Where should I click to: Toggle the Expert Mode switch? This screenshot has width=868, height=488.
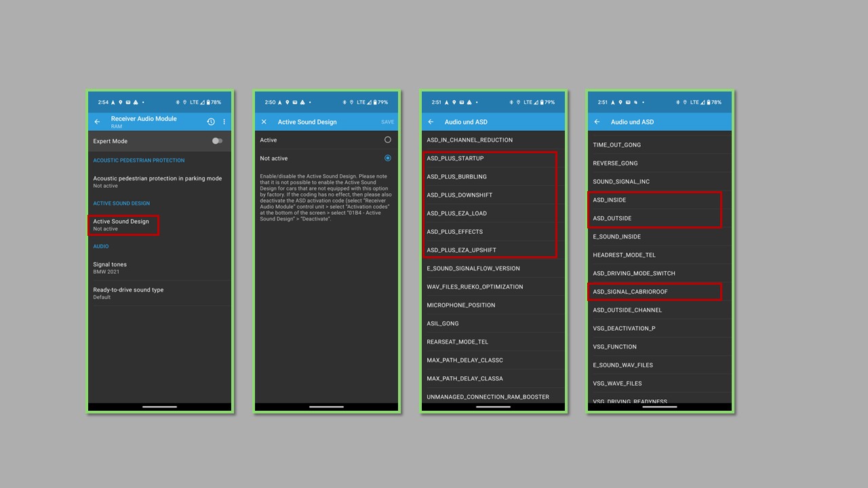[x=217, y=141]
